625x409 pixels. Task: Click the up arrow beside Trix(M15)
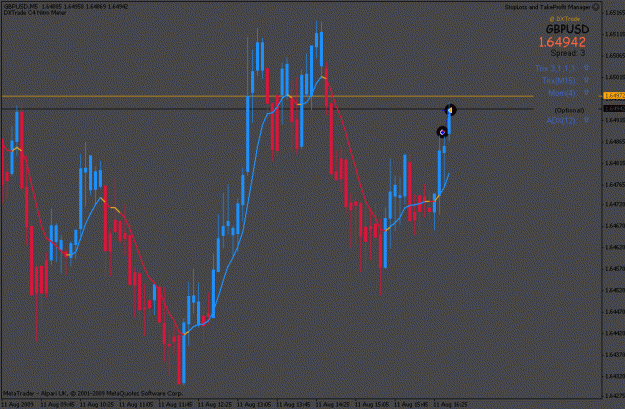[x=586, y=80]
